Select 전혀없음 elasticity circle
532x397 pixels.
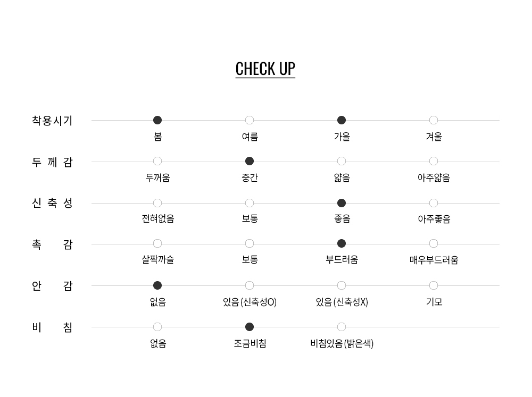coord(157,203)
